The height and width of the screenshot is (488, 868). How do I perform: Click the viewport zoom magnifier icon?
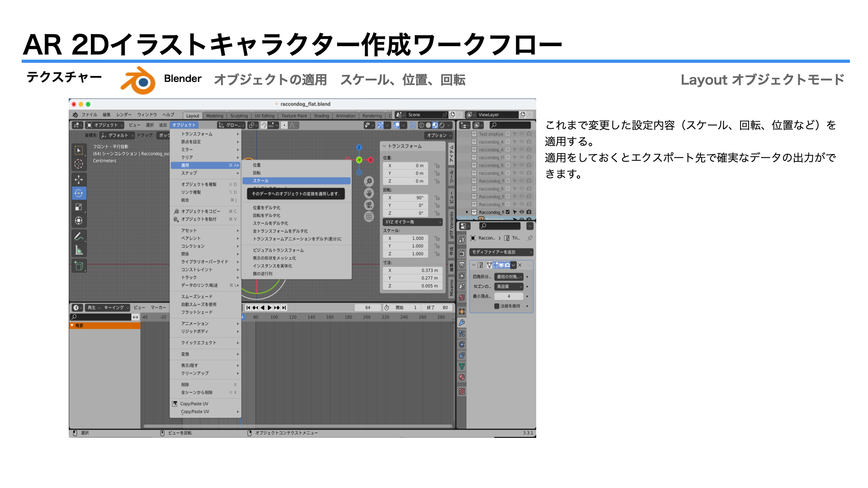click(x=369, y=181)
